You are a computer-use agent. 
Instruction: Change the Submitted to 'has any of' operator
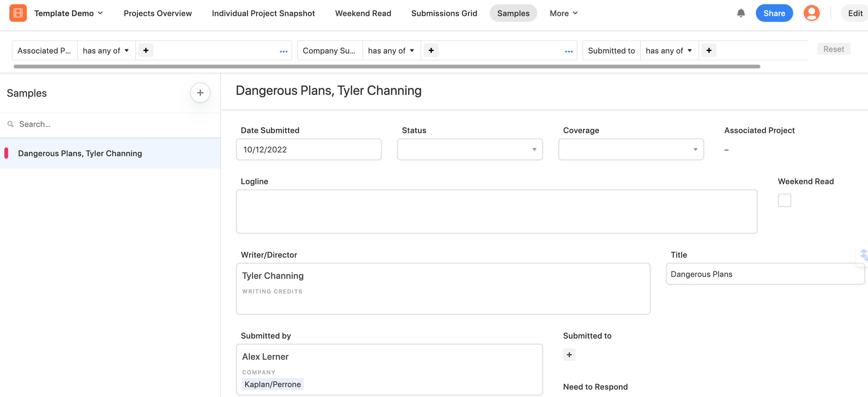click(669, 51)
